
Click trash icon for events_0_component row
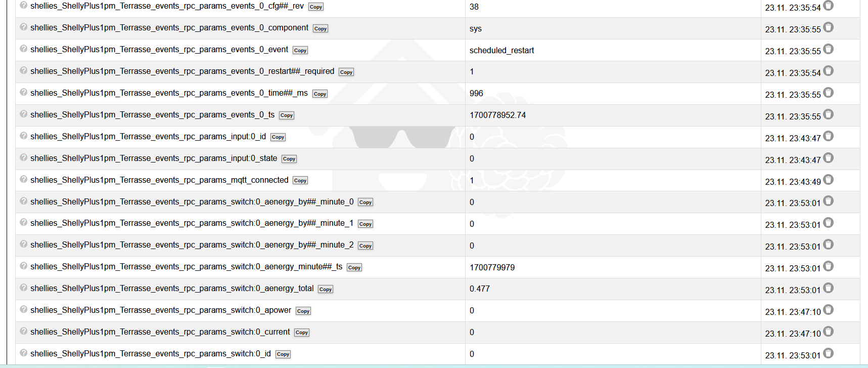point(828,27)
